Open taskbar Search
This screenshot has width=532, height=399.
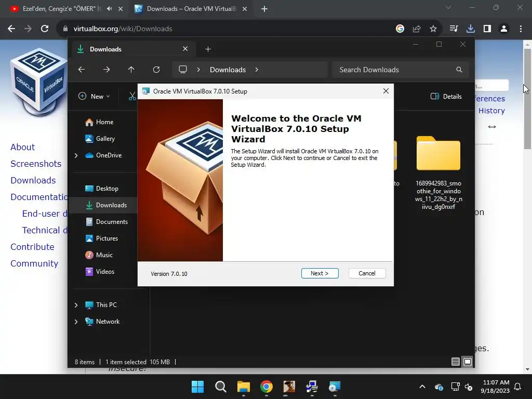[220, 387]
